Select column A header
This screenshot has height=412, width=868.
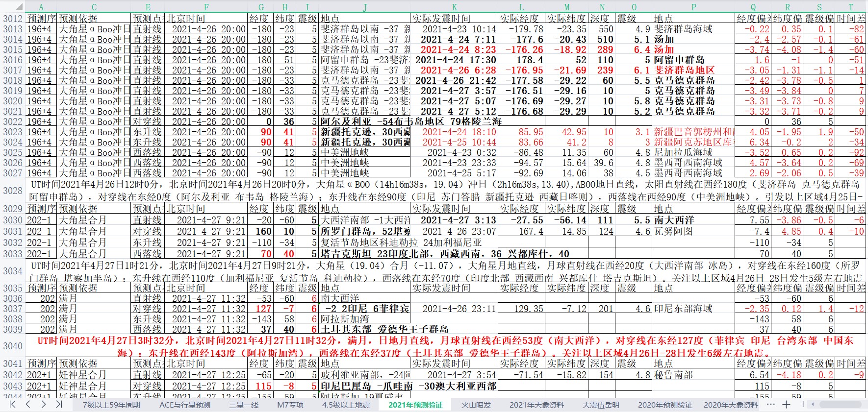[41, 7]
